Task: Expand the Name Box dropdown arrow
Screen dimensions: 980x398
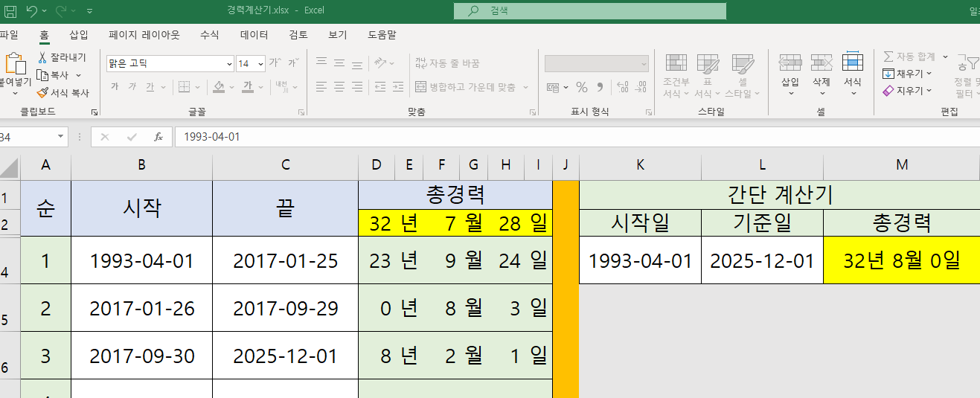Action: (61, 137)
